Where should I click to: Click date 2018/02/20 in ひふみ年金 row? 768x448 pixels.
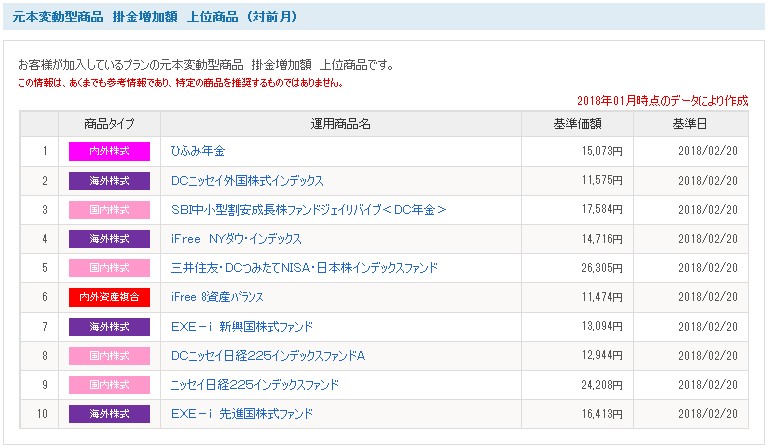[x=708, y=151]
